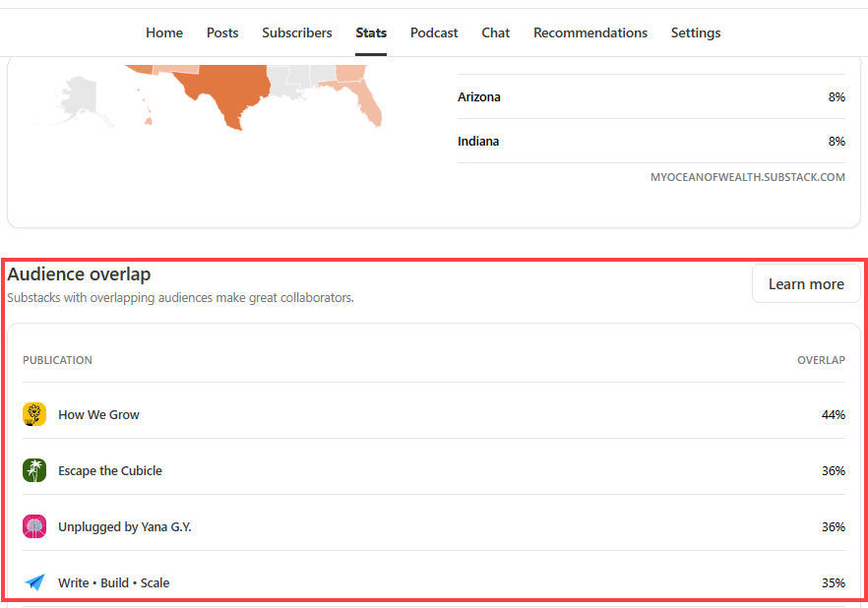
Task: Click the Escape the Cubicle palm tree icon
Action: point(34,470)
